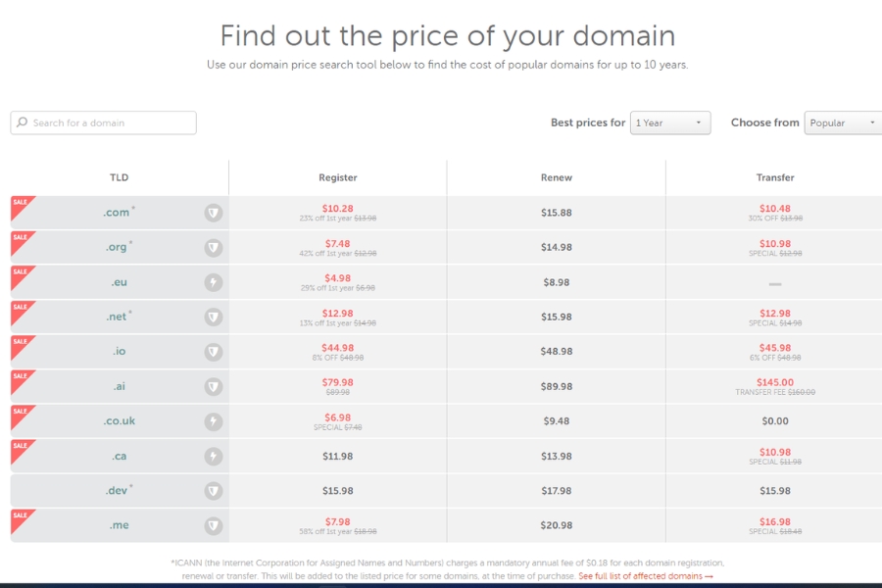Click the $13.98 .ca renew price
The width and height of the screenshot is (882, 588).
[557, 457]
